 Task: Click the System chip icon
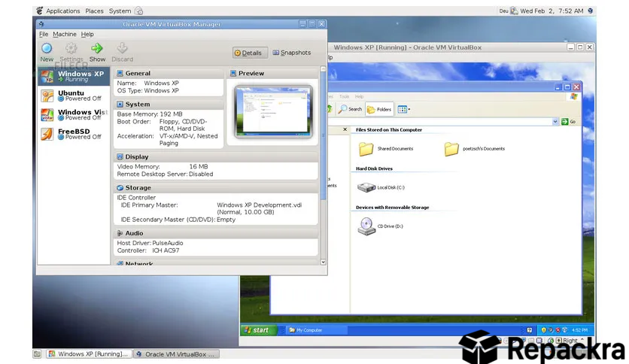click(x=120, y=105)
